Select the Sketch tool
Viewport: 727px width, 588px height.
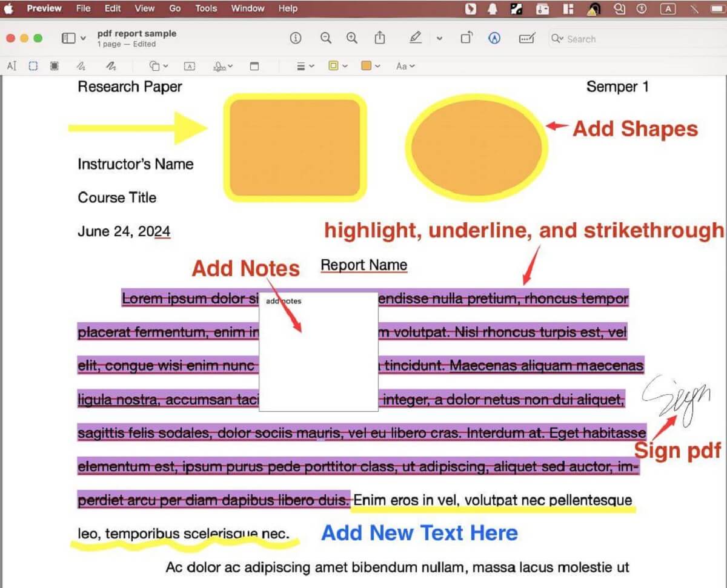(x=82, y=65)
